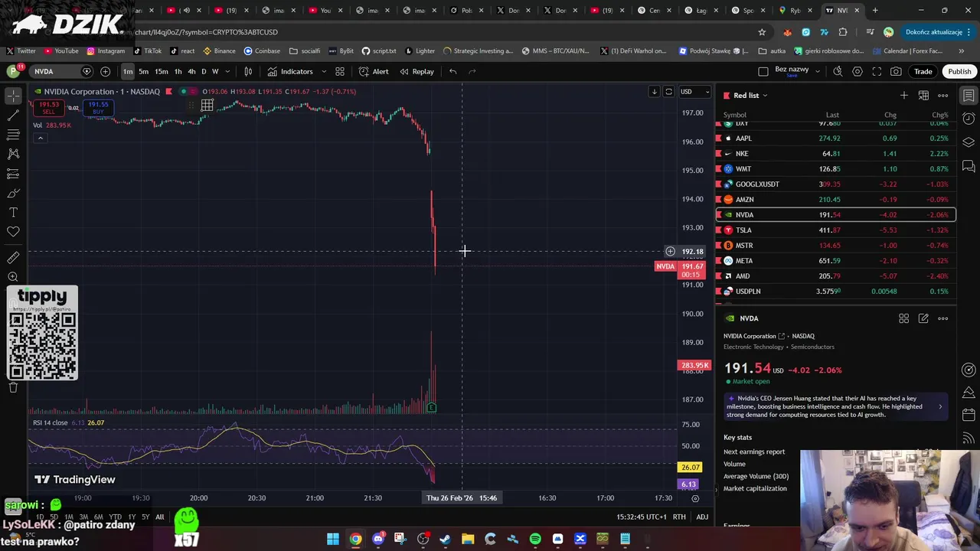Open the Indicators dialog
This screenshot has width=980, height=551.
pyautogui.click(x=290, y=71)
